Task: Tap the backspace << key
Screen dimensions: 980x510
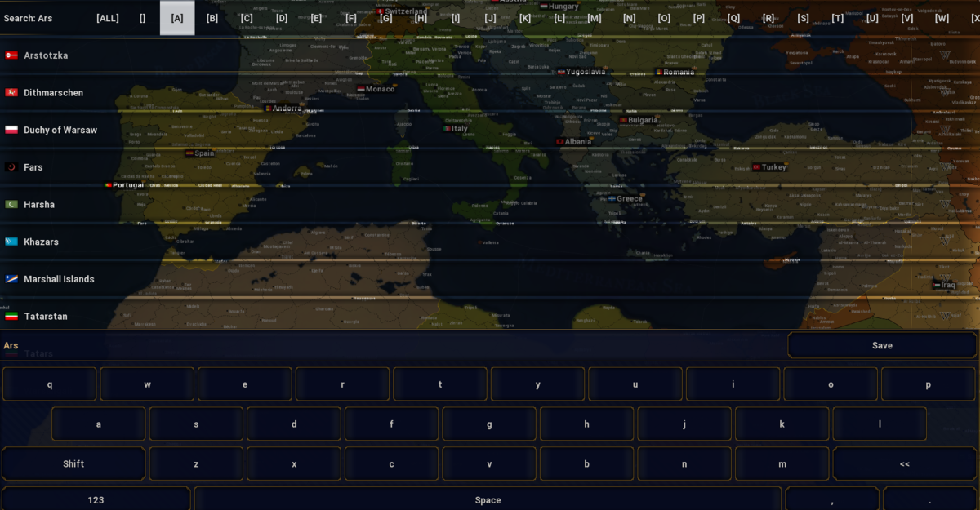Action: tap(904, 463)
